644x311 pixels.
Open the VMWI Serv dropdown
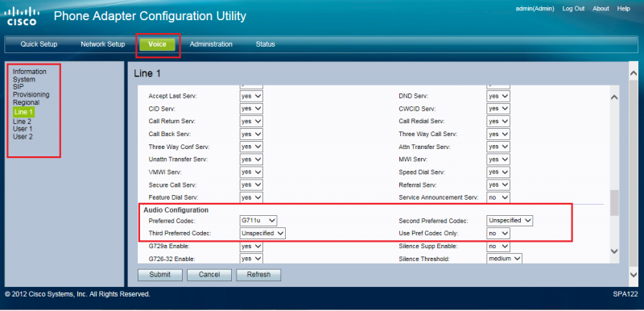point(251,172)
